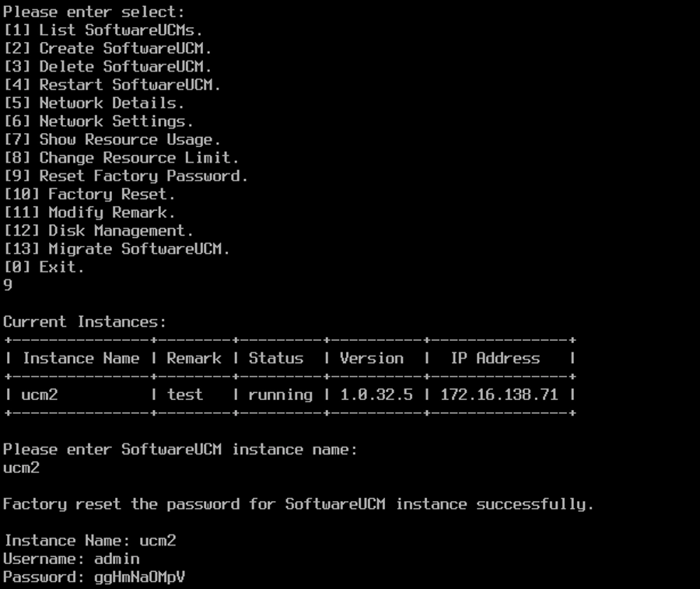Viewport: 700px width, 589px height.
Task: Select the List SoftwareUCMs menu line
Action: coord(103,30)
